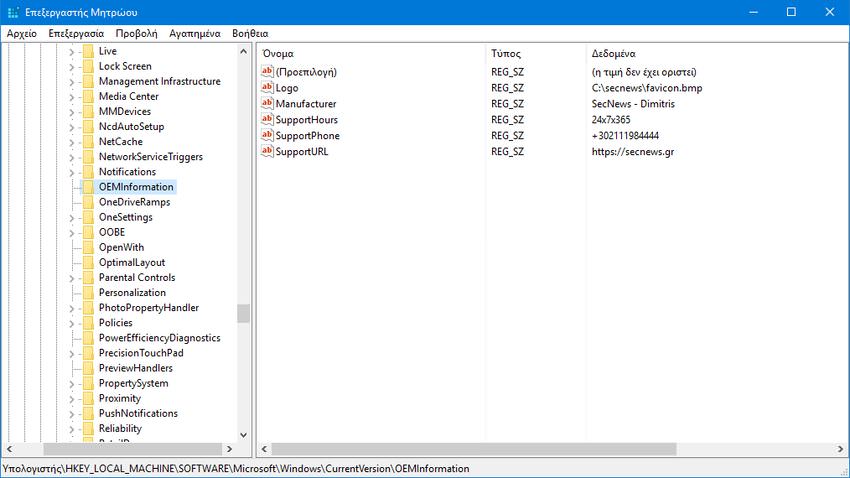
Task: Click the PreviewHandlers folder icon
Action: [88, 368]
